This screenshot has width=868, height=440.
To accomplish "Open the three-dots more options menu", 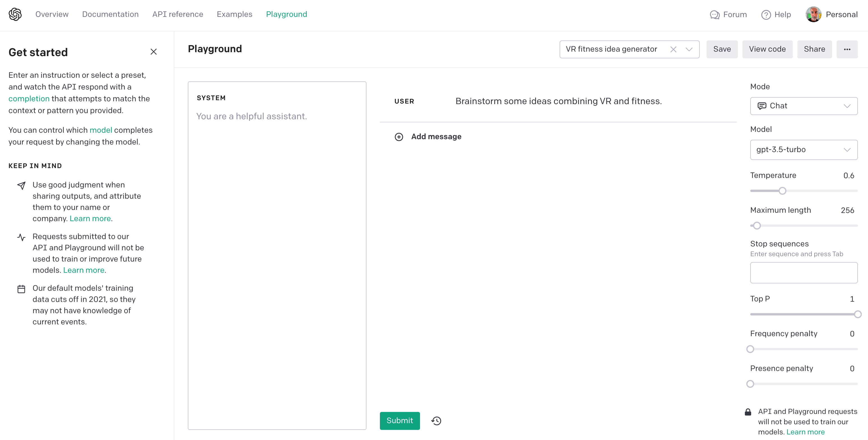I will click(x=847, y=49).
